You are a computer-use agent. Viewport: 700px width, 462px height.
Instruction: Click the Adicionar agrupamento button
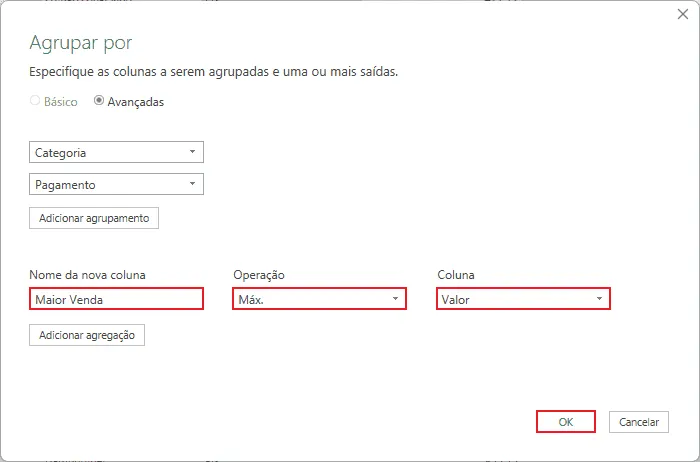coord(94,218)
